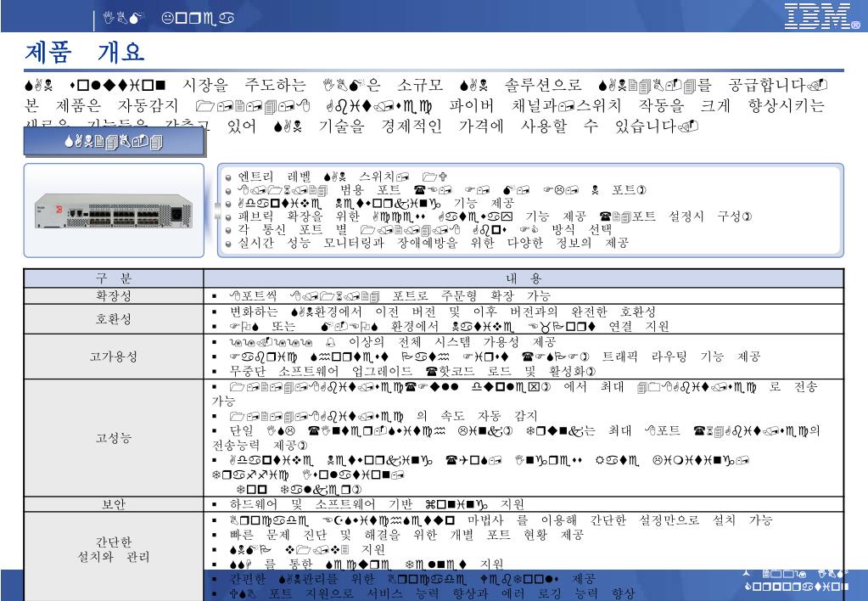
Task: Click the '고성능' row label
Action: click(114, 438)
